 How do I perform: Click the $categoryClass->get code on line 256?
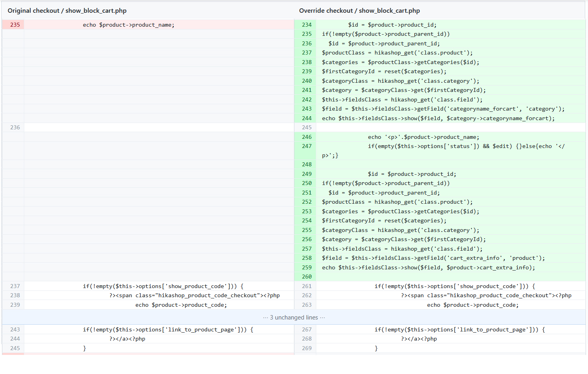(x=404, y=239)
